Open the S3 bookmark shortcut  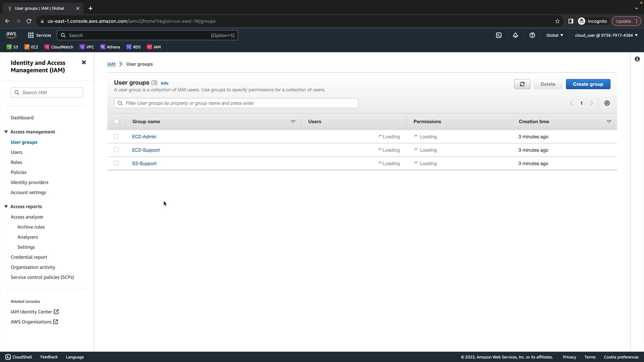click(x=12, y=47)
